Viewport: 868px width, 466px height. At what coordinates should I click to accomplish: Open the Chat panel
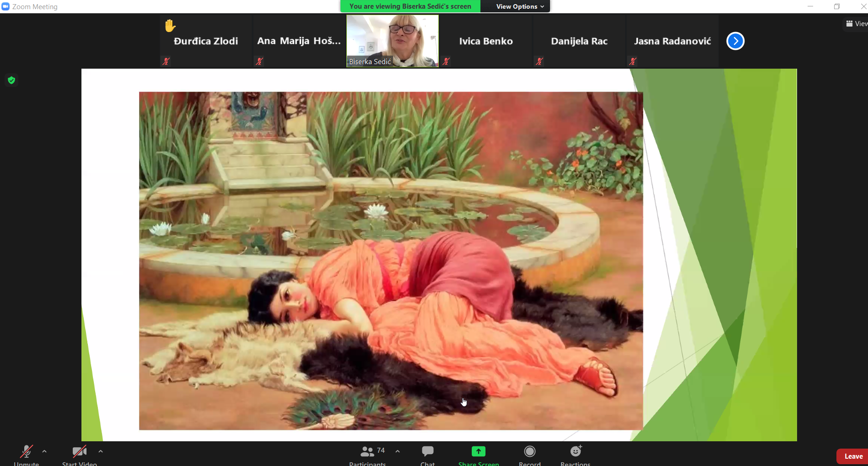[428, 455]
